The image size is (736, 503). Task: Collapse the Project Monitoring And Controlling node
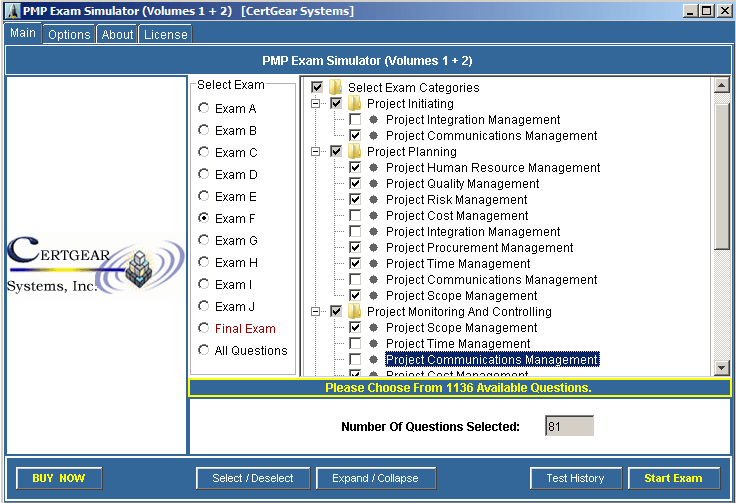[x=315, y=311]
